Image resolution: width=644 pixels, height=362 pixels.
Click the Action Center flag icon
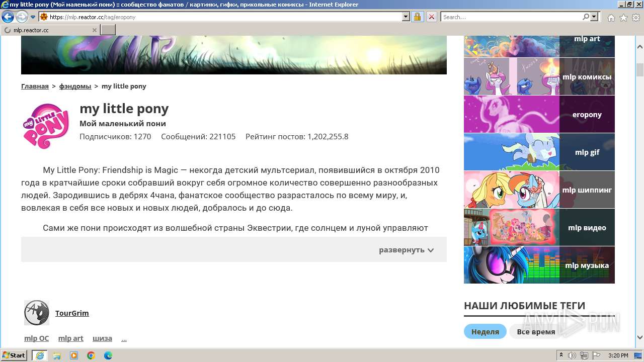click(596, 355)
